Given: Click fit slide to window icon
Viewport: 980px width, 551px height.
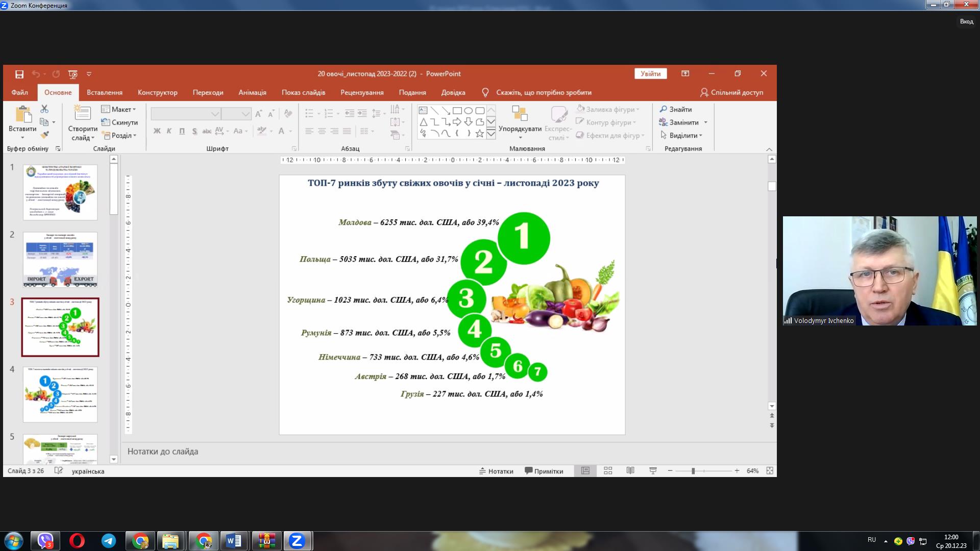Looking at the screenshot, I should click(x=770, y=471).
